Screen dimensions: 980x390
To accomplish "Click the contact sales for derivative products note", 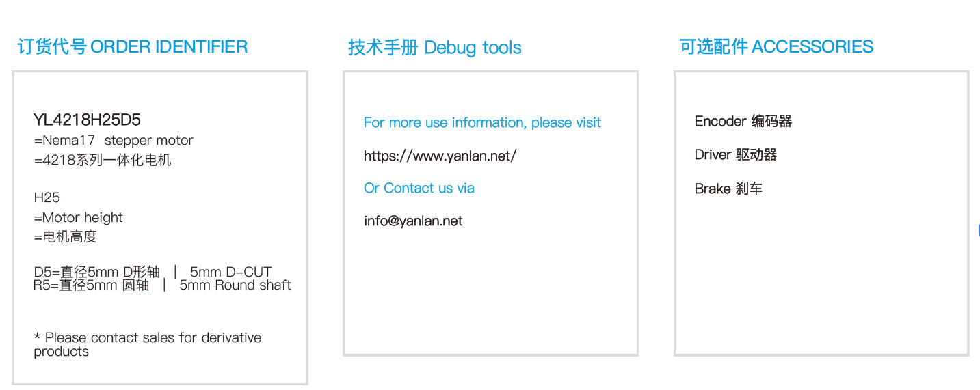I will [147, 344].
